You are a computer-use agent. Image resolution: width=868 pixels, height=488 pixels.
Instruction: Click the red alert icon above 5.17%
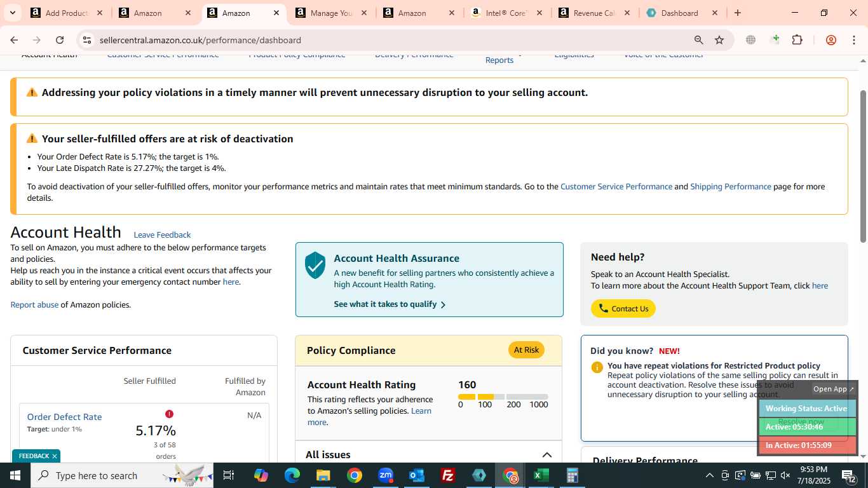169,414
